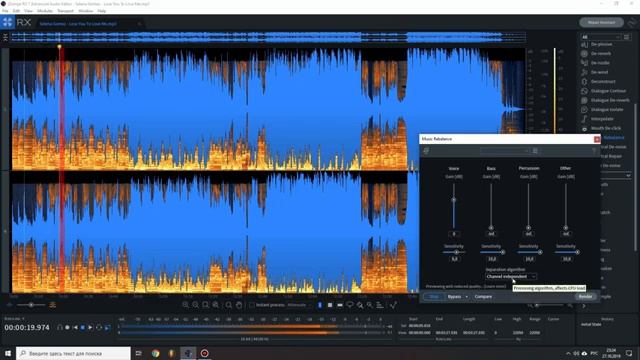Viewport: 640px width, 360px height.
Task: Click Compare in Music Rebalance
Action: [x=483, y=297]
